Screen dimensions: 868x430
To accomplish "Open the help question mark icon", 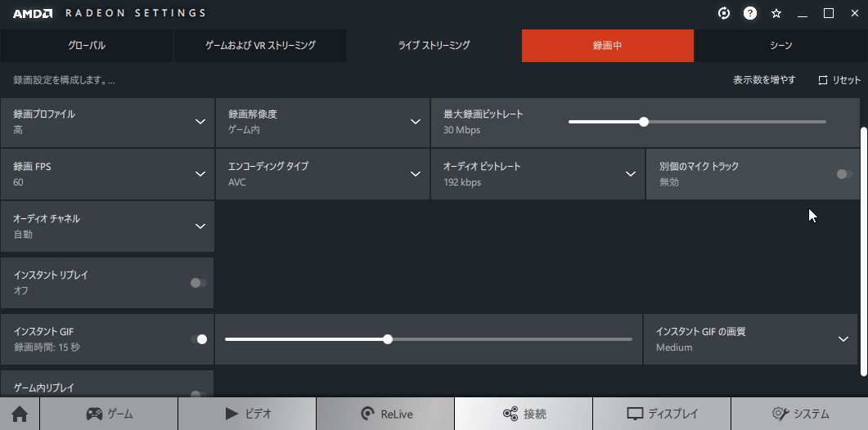I will point(750,13).
